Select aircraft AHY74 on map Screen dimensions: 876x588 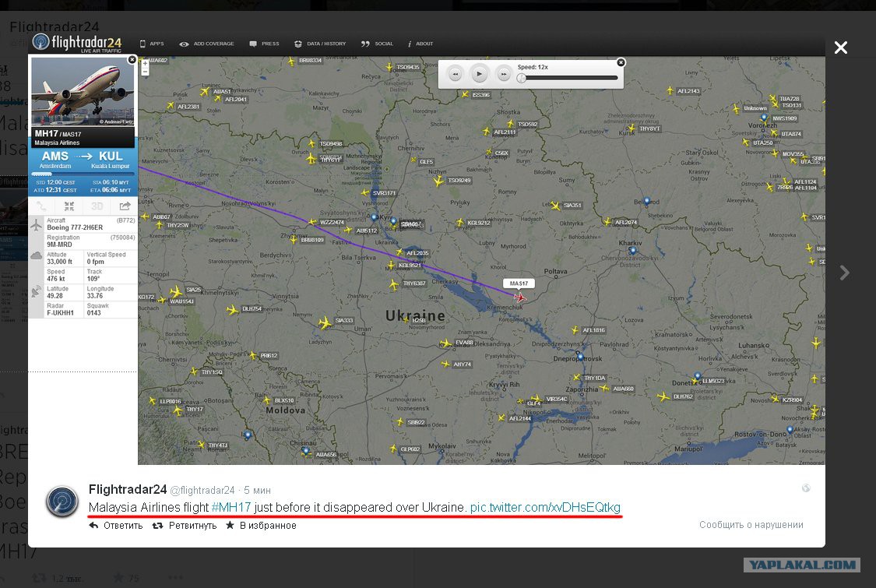point(445,364)
